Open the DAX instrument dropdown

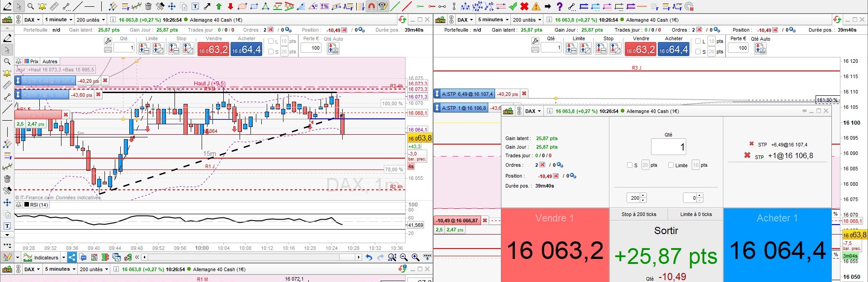click(x=32, y=19)
